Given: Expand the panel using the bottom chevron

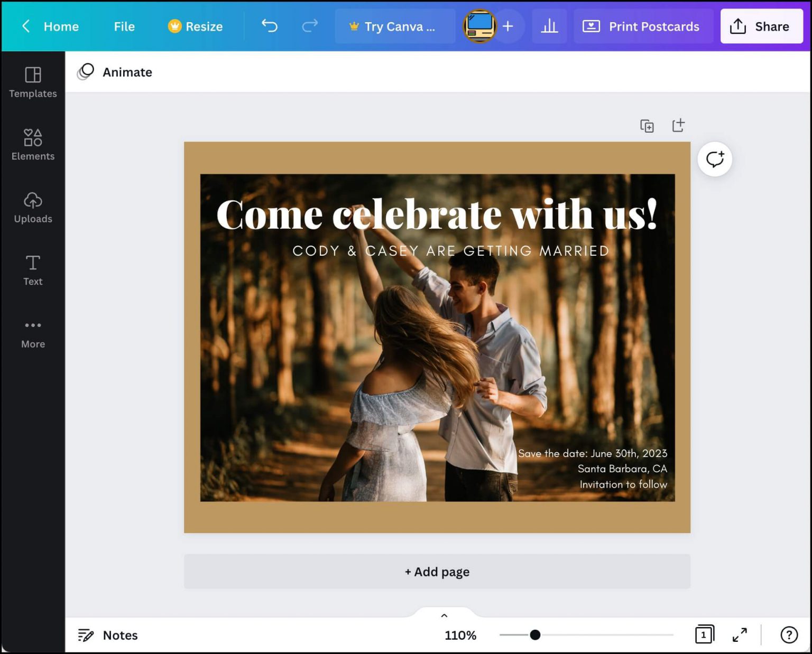Looking at the screenshot, I should (x=444, y=615).
